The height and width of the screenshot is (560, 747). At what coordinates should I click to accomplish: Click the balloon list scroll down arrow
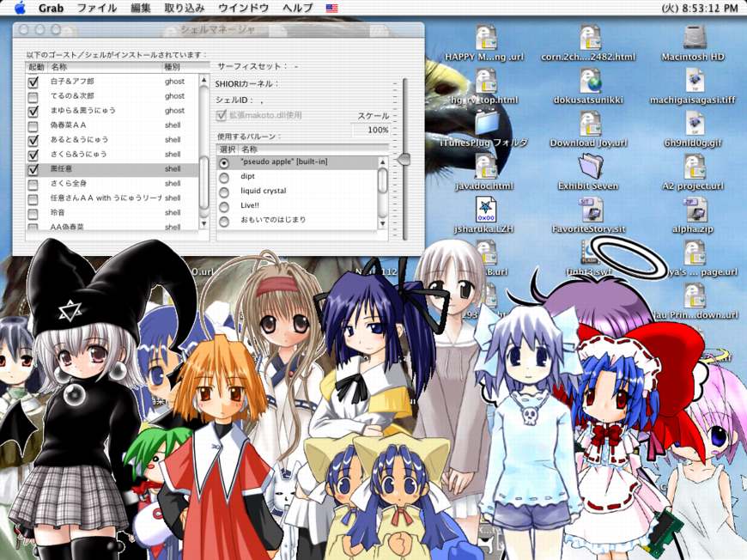tap(383, 223)
